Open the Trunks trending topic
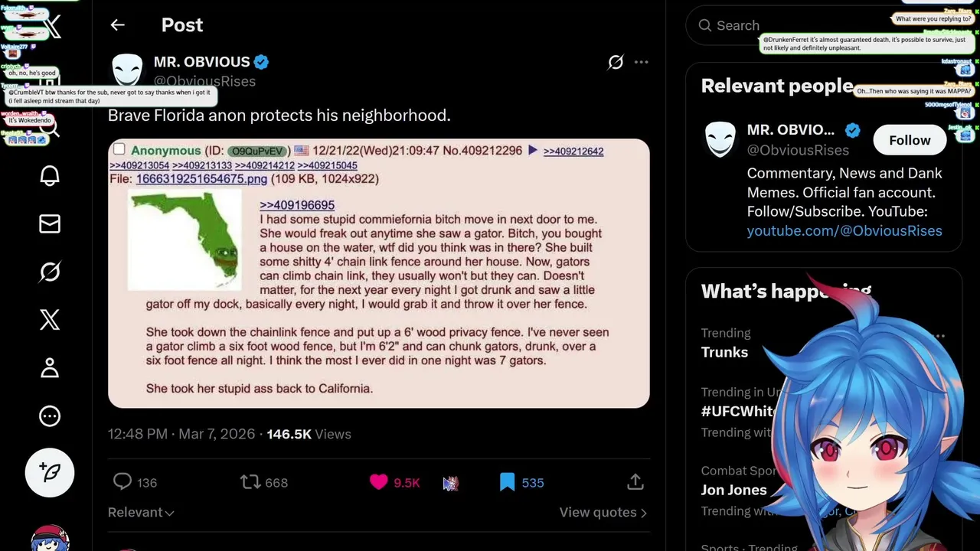 (x=724, y=352)
